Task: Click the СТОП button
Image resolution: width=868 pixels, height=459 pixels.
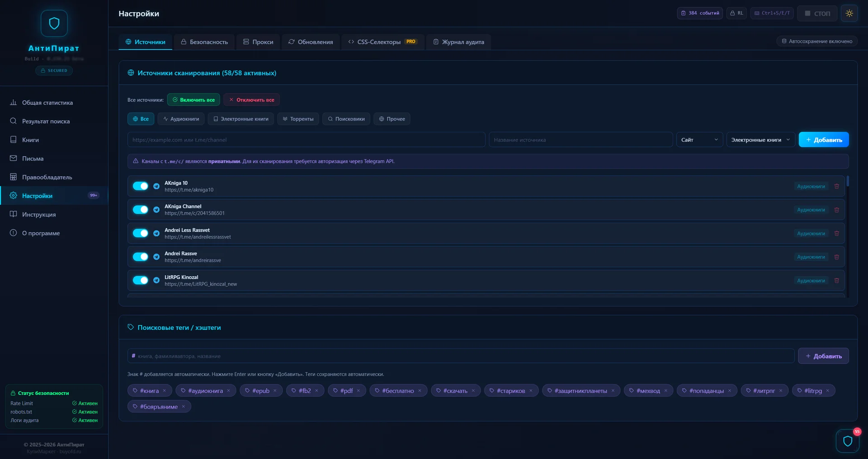Action: [x=817, y=13]
